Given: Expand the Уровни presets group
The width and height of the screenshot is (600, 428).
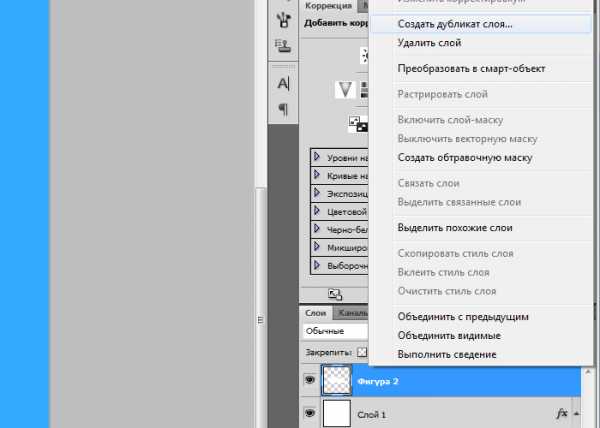Looking at the screenshot, I should click(317, 157).
